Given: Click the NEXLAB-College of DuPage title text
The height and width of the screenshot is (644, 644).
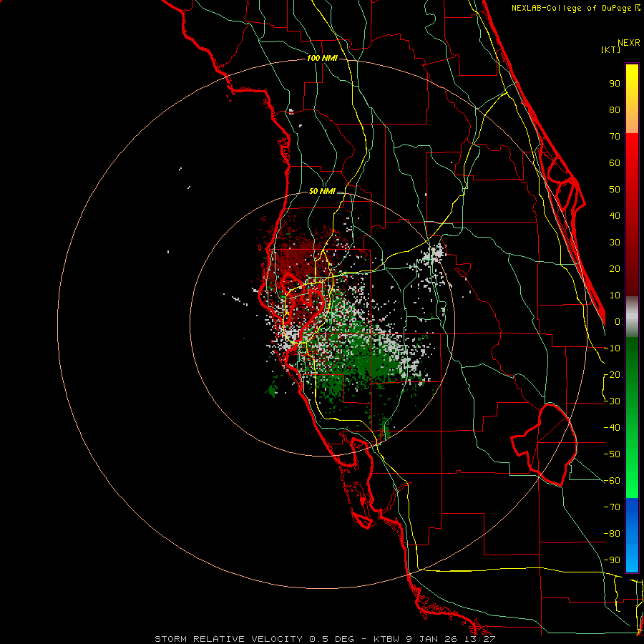Looking at the screenshot, I should [572, 8].
